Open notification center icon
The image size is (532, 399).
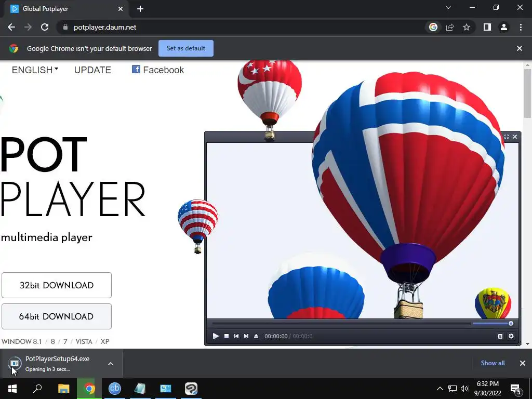pos(515,389)
